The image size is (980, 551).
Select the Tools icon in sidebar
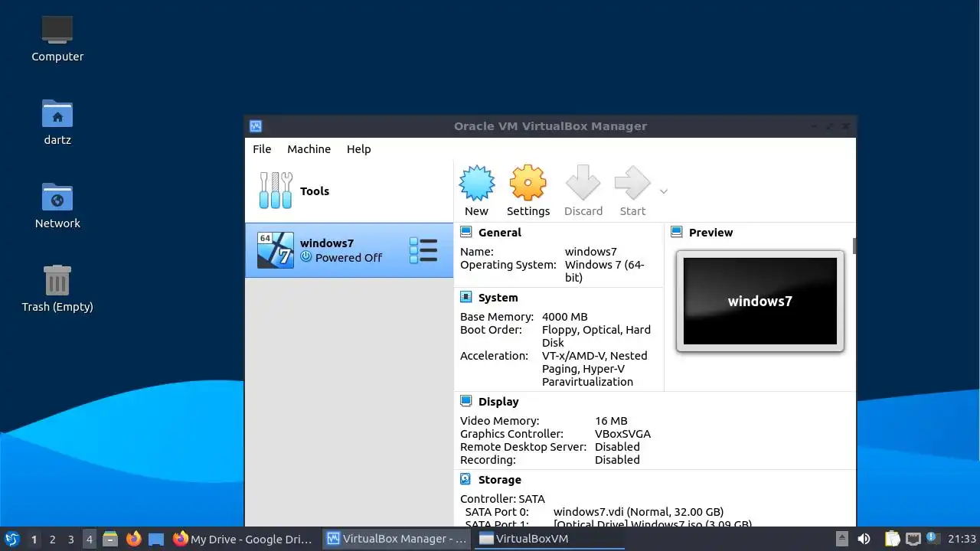pos(276,191)
